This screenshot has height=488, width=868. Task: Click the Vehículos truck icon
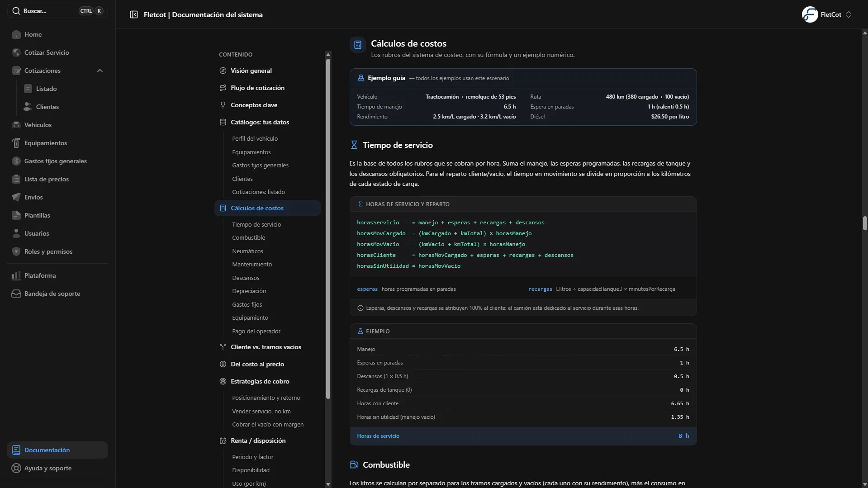tap(16, 125)
